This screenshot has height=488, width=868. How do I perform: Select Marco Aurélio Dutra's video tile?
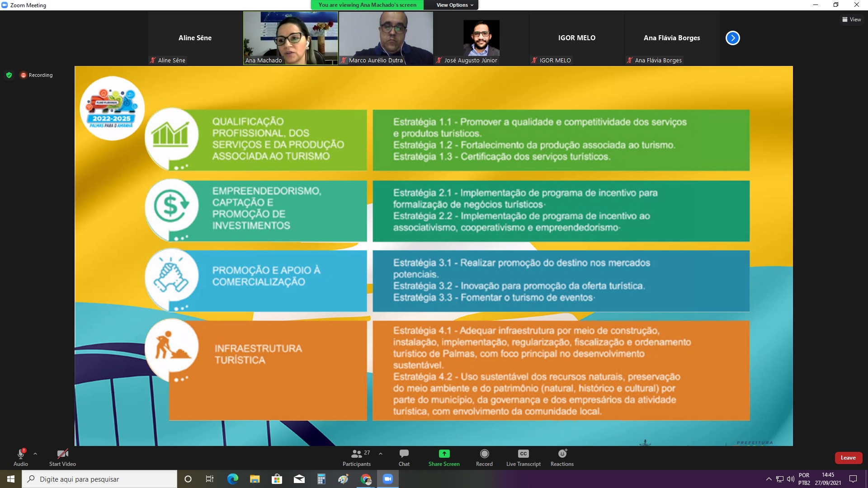(x=386, y=38)
